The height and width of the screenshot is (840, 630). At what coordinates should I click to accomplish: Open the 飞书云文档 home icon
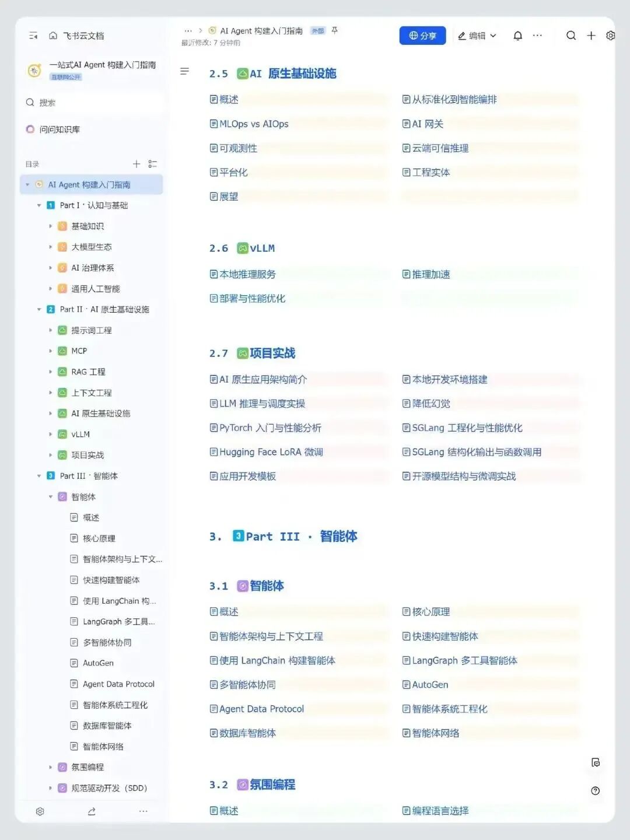point(53,36)
